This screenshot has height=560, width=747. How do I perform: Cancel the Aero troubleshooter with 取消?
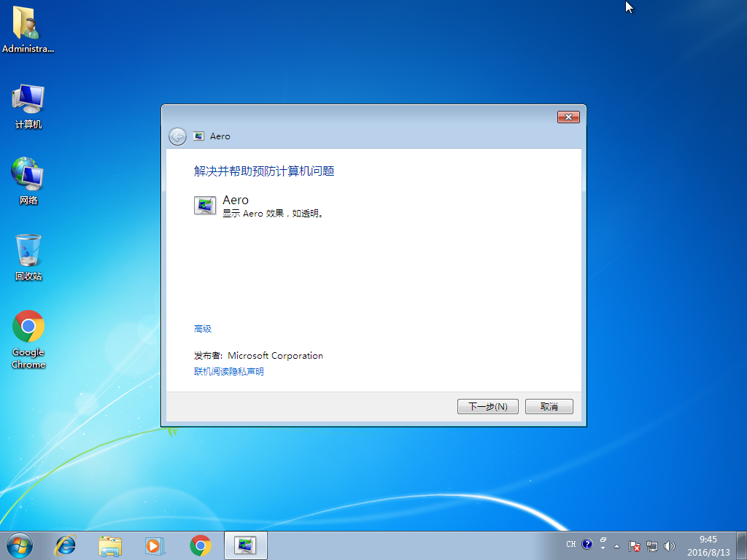[549, 406]
